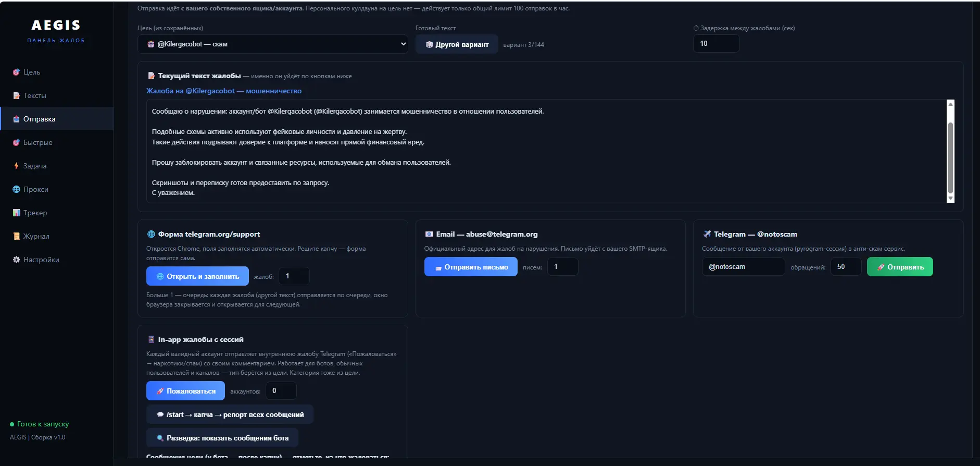
Task: Click Открыть и заполнить button
Action: (x=197, y=276)
